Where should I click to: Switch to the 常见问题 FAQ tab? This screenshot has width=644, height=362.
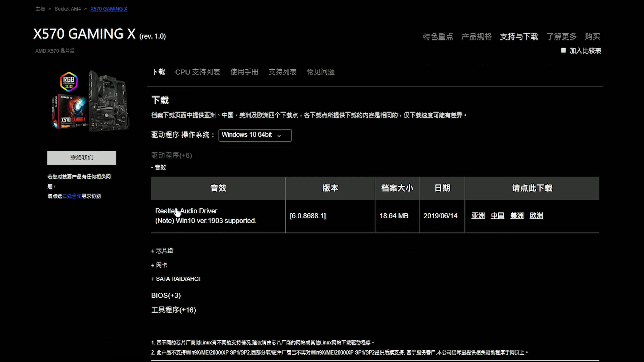point(321,72)
